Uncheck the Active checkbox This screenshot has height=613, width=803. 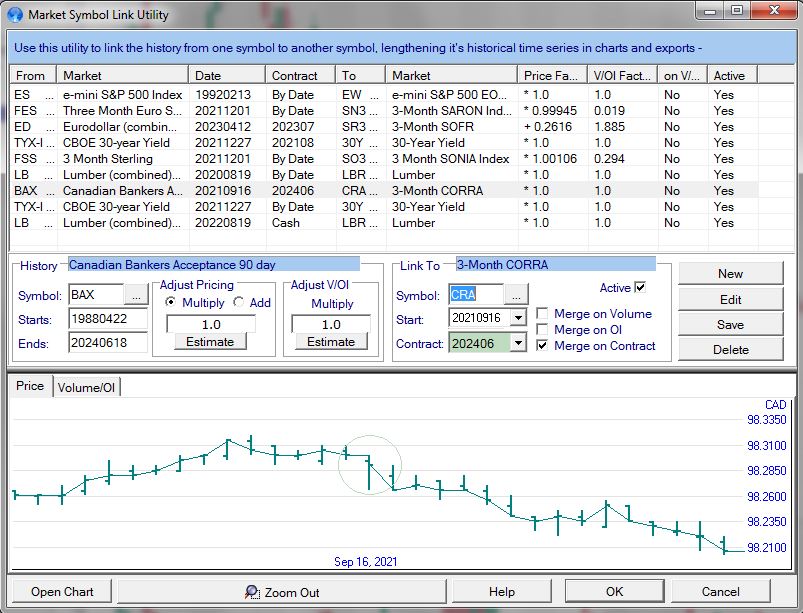(640, 288)
